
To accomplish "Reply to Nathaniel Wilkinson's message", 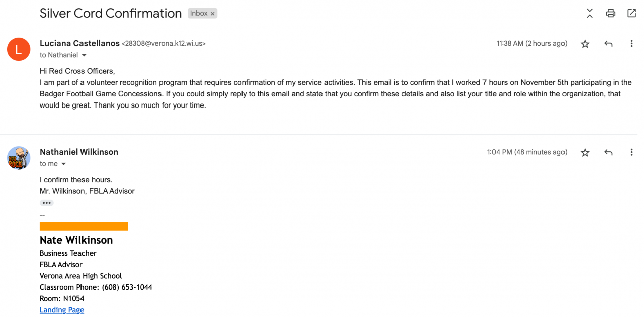I will click(x=608, y=152).
